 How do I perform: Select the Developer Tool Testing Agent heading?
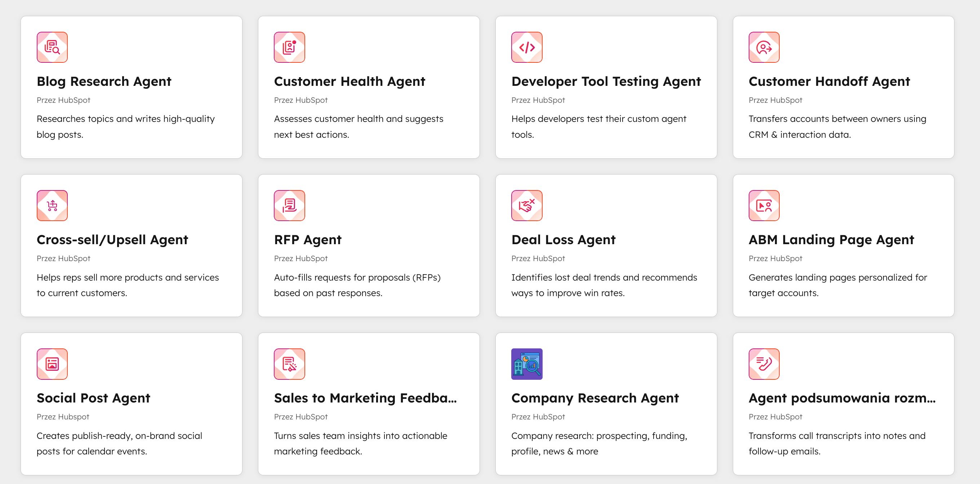(606, 82)
